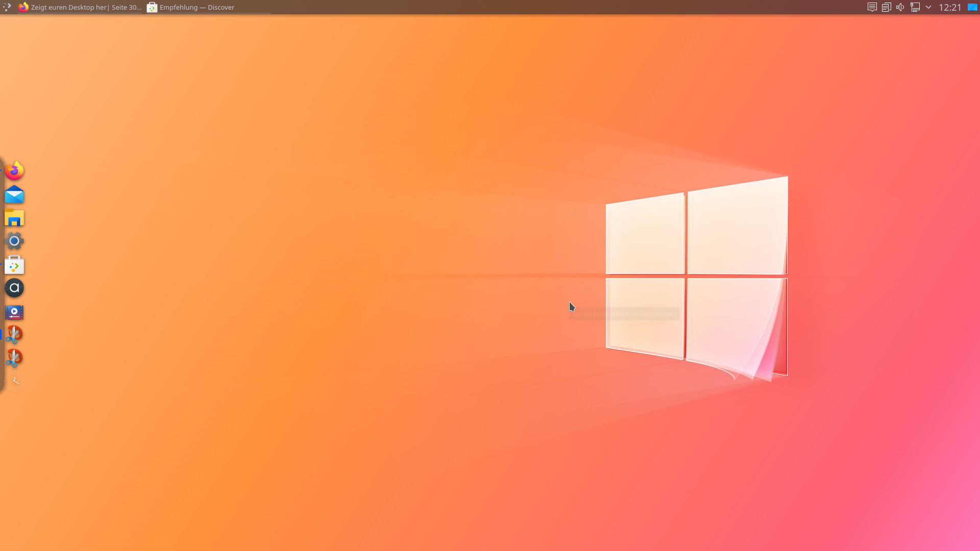
Task: Expand hidden system tray icons
Action: pos(928,7)
